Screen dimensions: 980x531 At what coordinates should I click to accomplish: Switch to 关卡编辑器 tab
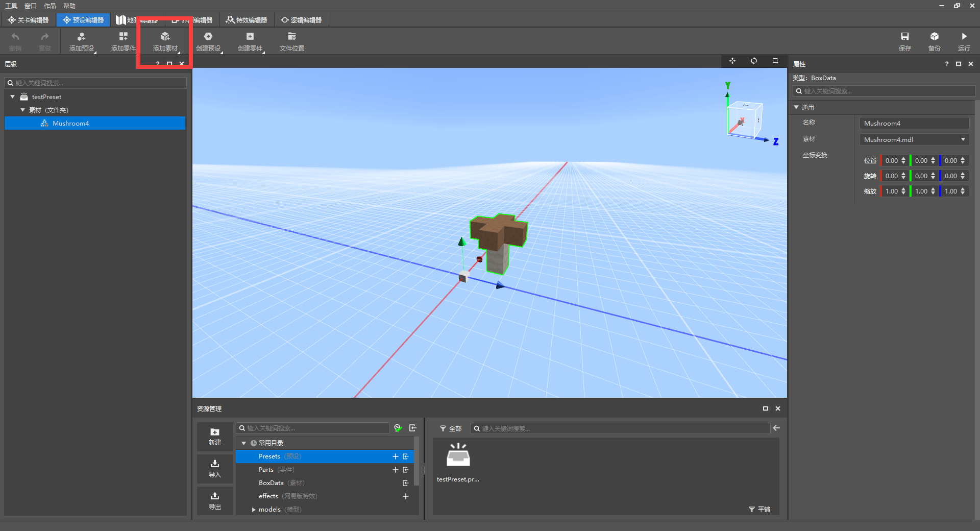click(29, 20)
